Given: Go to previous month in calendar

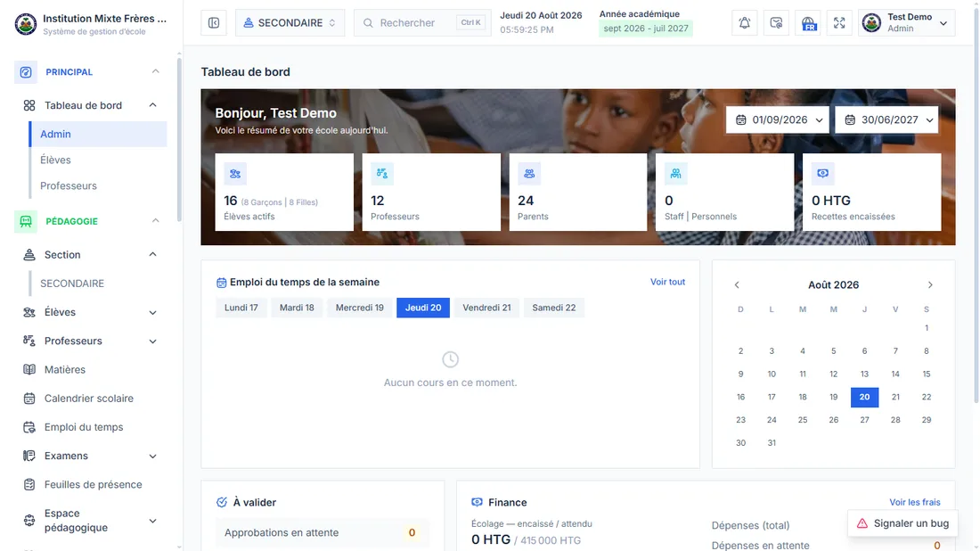Looking at the screenshot, I should [737, 285].
